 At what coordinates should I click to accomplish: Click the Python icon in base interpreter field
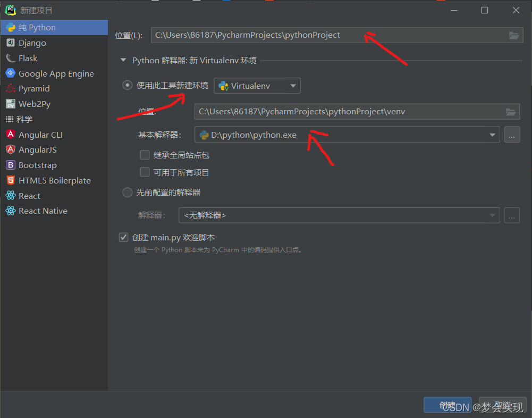pos(204,135)
